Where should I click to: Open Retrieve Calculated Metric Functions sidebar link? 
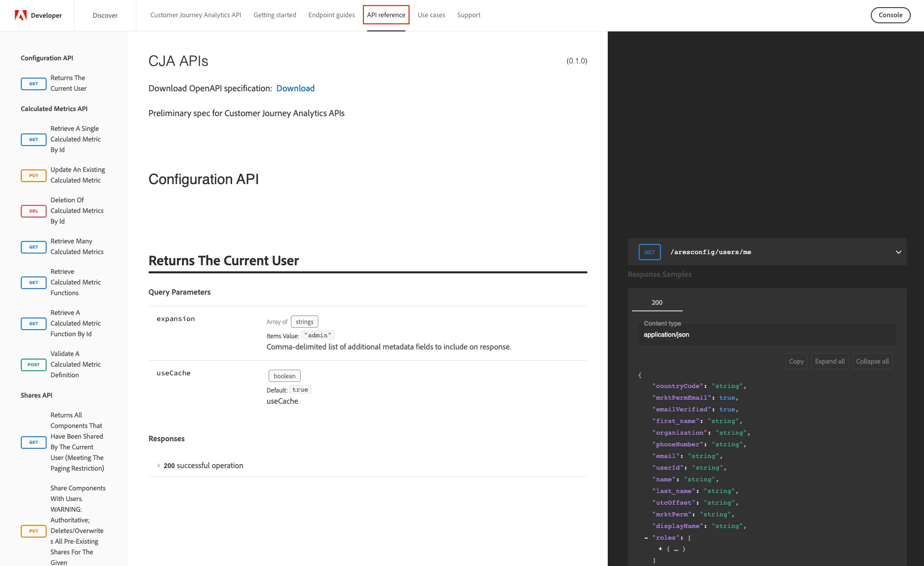[76, 282]
